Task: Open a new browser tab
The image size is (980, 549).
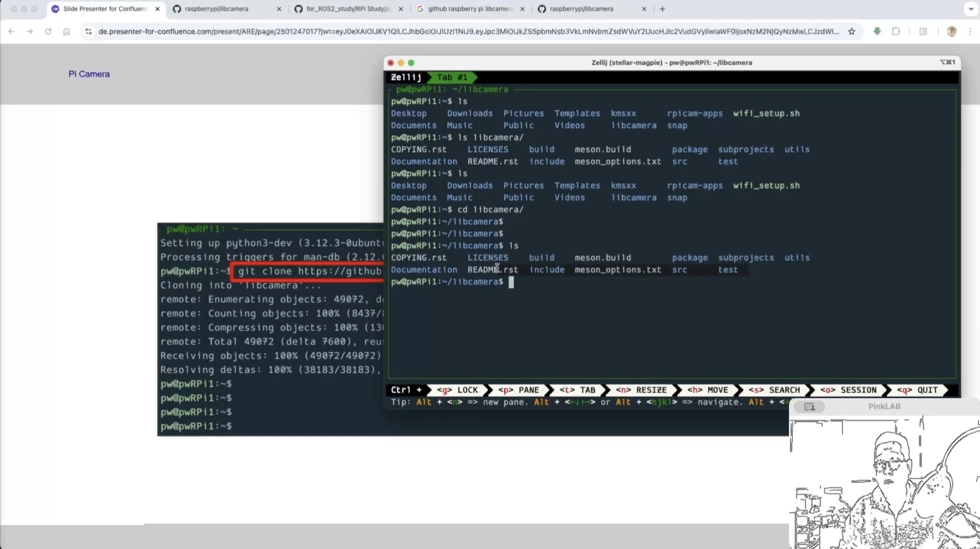Action: pos(662,9)
